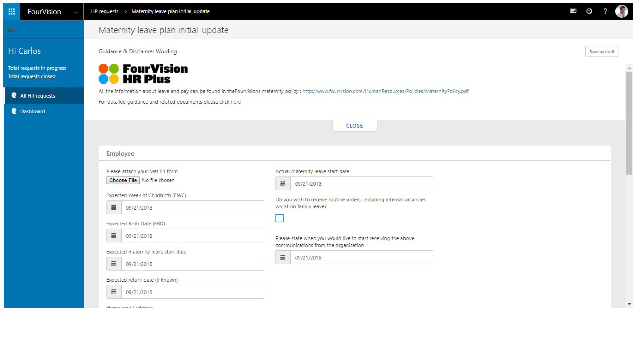
Task: Open settings gear icon
Action: [589, 11]
